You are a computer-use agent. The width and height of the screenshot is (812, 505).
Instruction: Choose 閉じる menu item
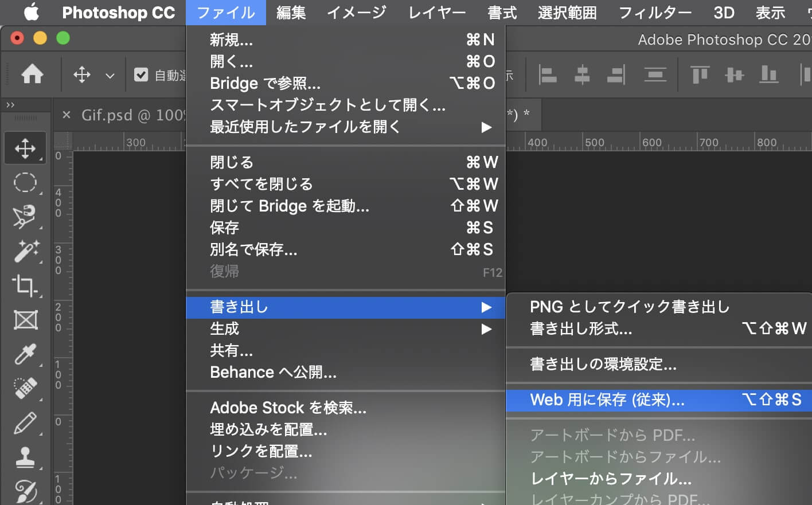[345, 162]
